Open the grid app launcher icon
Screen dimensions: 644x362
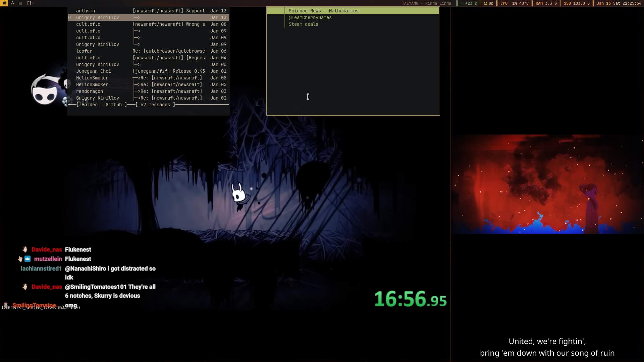[x=20, y=3]
